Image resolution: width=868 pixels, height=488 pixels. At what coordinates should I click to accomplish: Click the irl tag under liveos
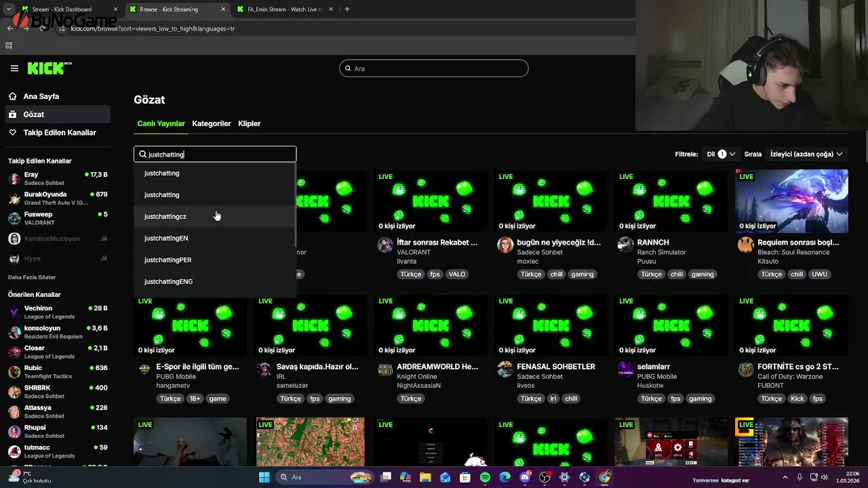point(553,399)
